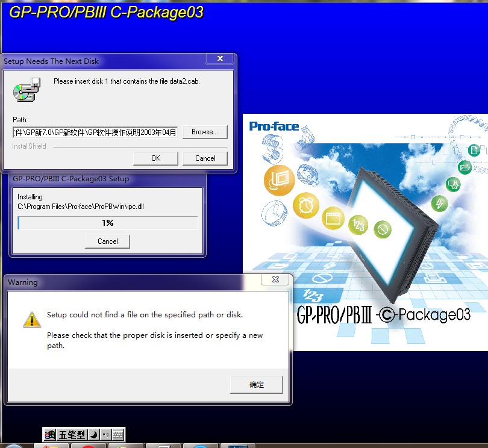Switch the 五笔型 input method label
The width and height of the screenshot is (488, 448).
[x=72, y=434]
